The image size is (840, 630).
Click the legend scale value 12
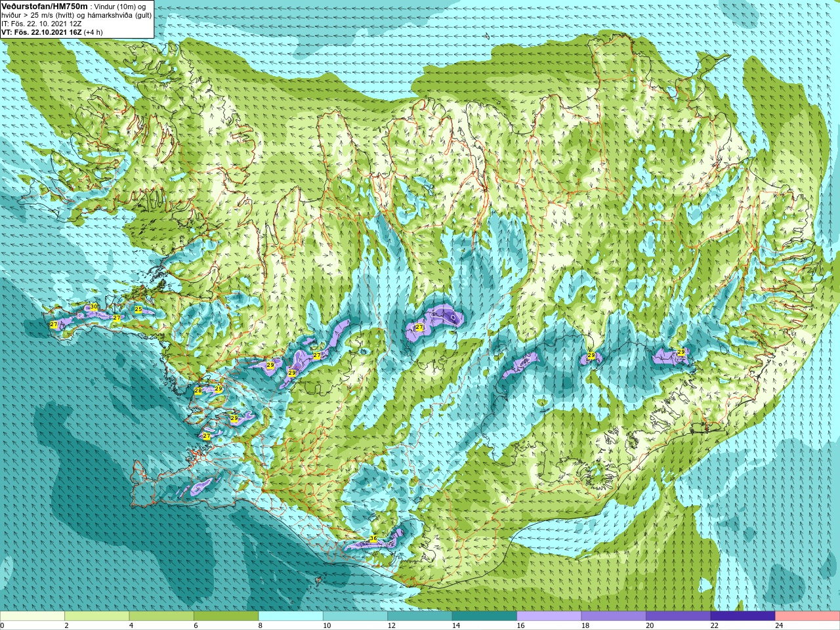coord(391,626)
